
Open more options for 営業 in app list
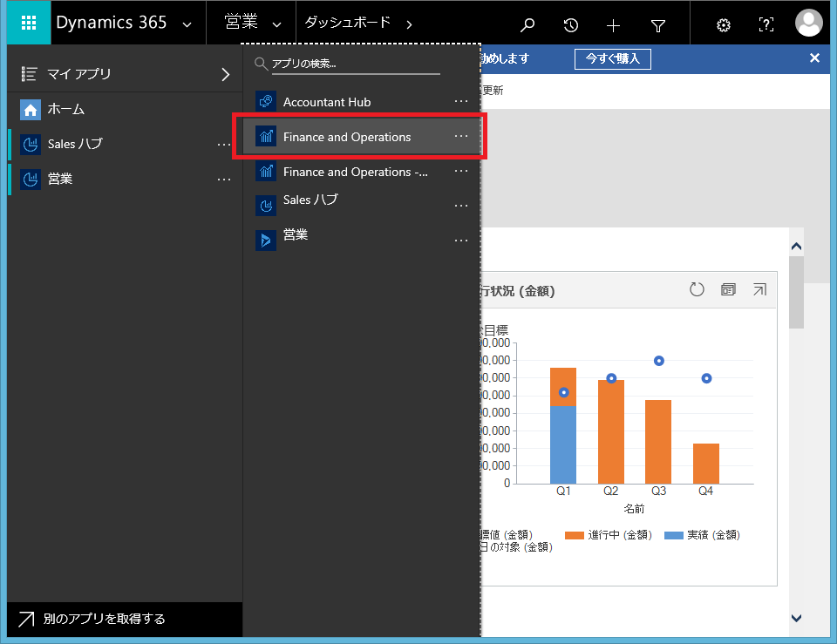point(461,241)
